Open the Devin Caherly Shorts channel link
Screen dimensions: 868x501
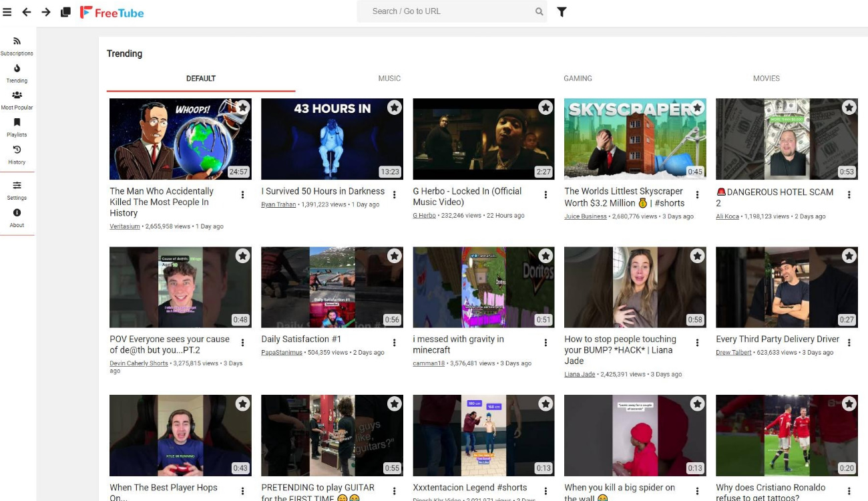click(139, 363)
